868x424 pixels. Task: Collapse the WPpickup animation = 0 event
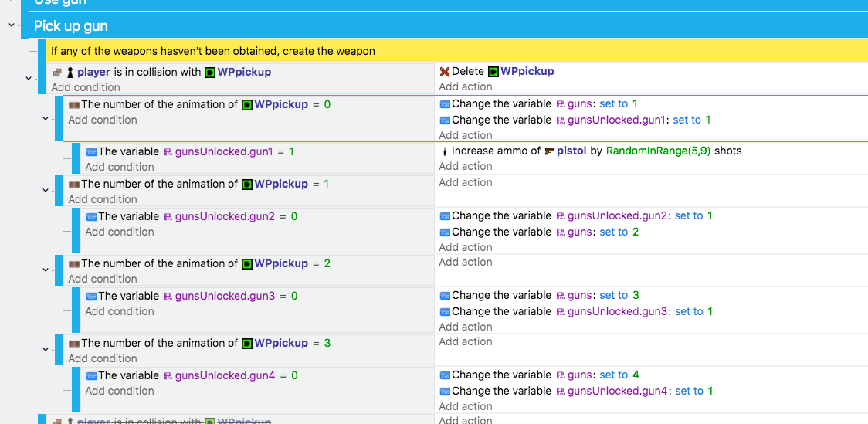point(46,118)
